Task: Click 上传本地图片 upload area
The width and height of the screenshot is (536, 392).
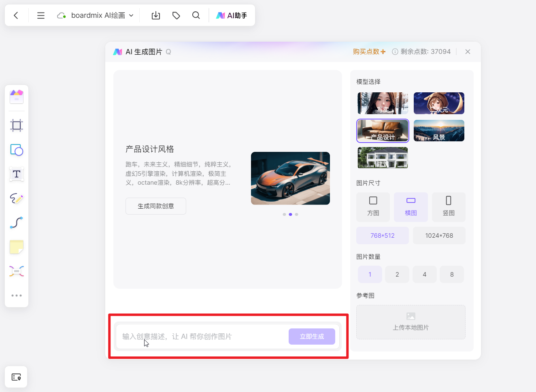Action: tap(411, 322)
